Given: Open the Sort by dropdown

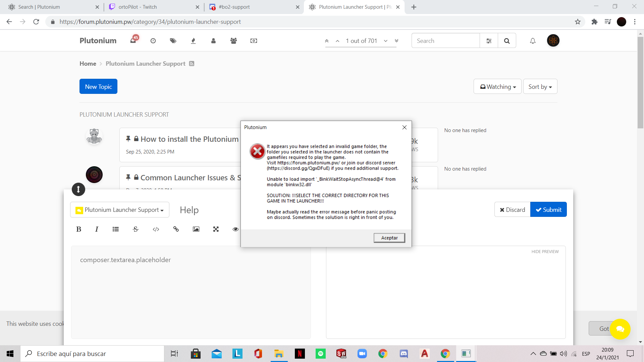Looking at the screenshot, I should tap(540, 86).
